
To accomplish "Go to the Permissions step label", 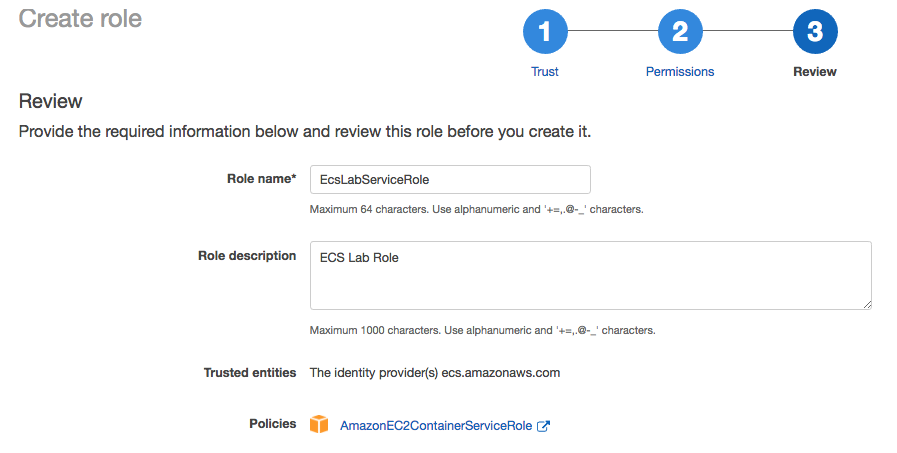I will tap(680, 71).
